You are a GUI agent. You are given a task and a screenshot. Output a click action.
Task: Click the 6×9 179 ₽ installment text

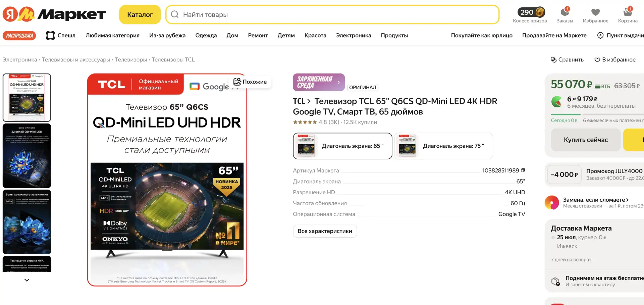582,99
